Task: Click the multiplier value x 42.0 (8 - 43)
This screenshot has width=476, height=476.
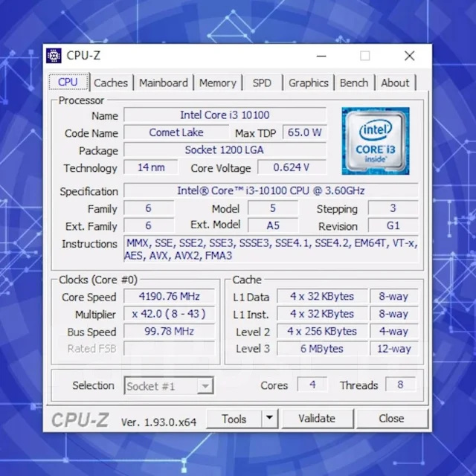Action: point(170,314)
